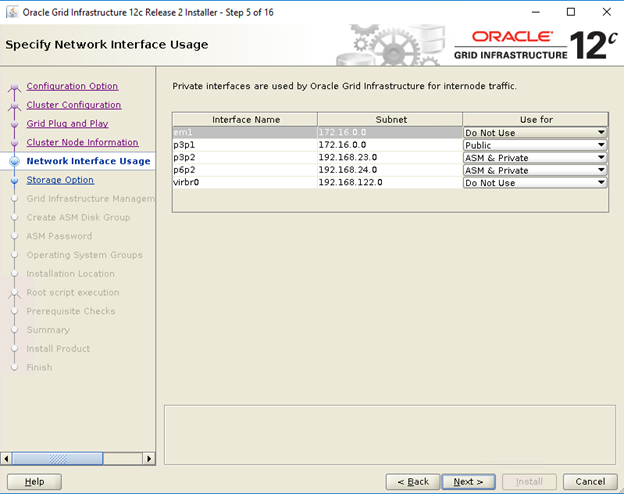Select the p3p2 interface name cell
This screenshot has height=494, width=624.
[245, 158]
